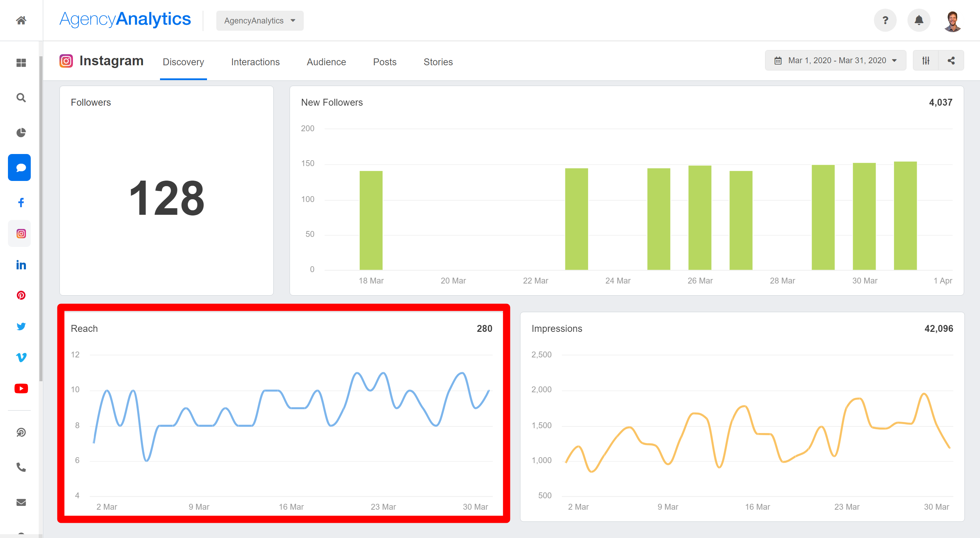Expand the AgencyAnalytics campaign dropdown
Viewport: 980px width, 538px height.
(260, 21)
